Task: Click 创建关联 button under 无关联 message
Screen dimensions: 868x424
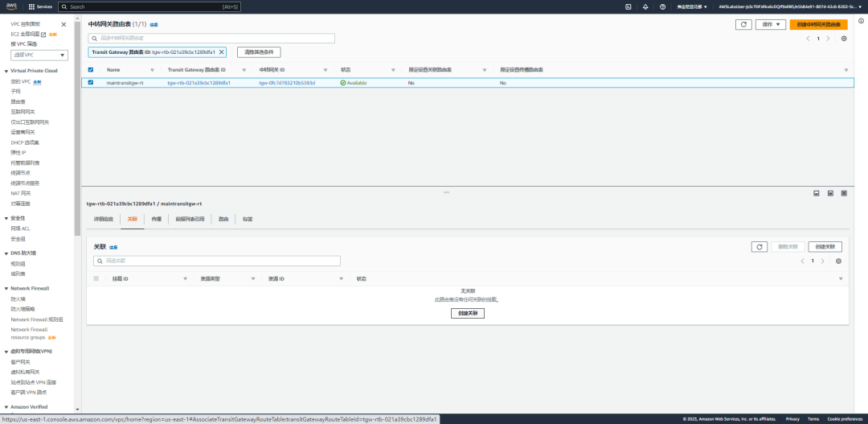Action: (468, 313)
